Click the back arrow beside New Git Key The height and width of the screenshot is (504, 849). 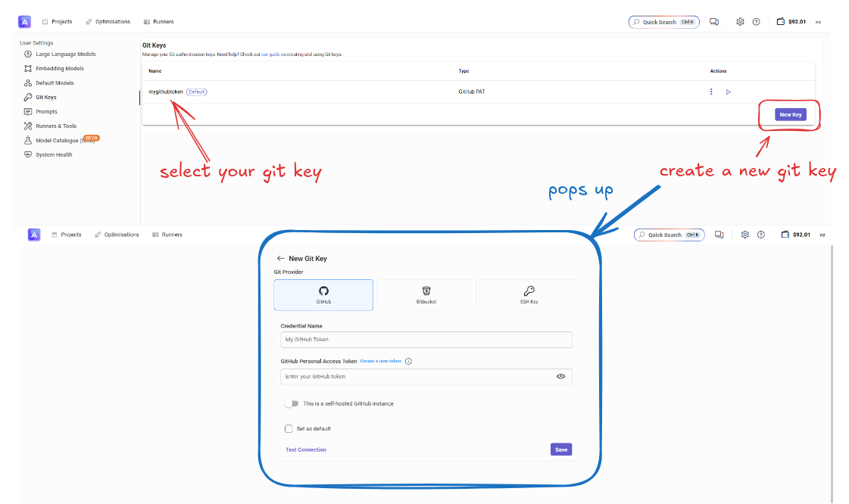[281, 258]
